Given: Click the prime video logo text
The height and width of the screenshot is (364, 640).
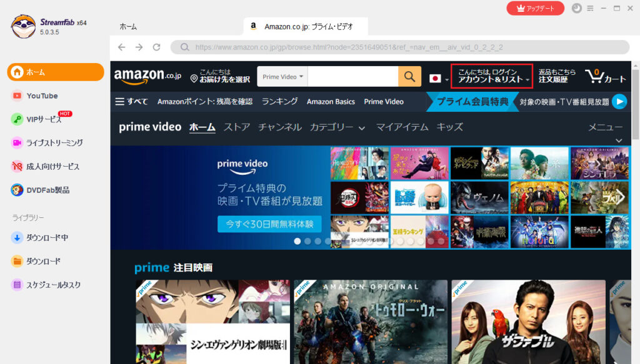Looking at the screenshot, I should [x=150, y=127].
